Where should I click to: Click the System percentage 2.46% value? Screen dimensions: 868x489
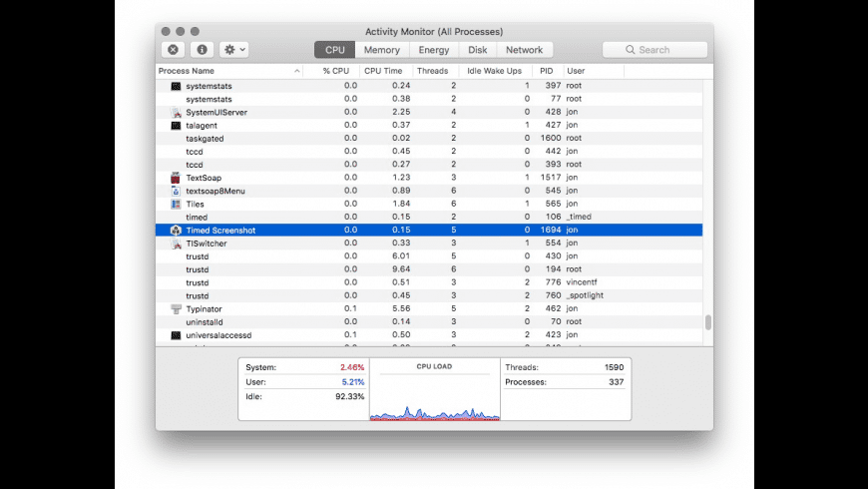click(x=352, y=367)
